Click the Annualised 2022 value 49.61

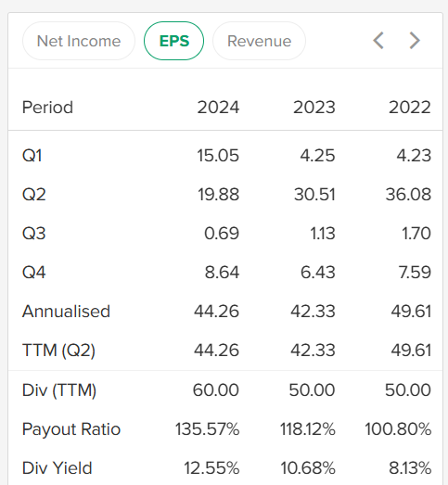click(411, 312)
